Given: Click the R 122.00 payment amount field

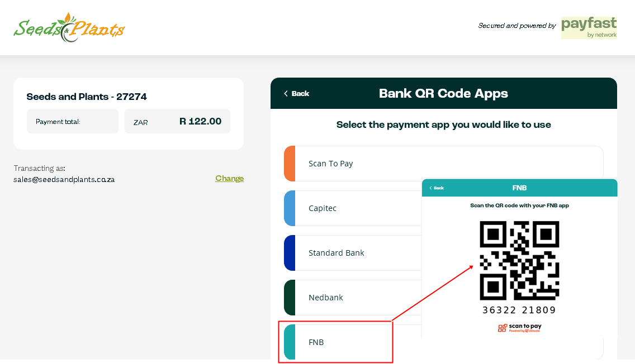Looking at the screenshot, I should coord(177,121).
